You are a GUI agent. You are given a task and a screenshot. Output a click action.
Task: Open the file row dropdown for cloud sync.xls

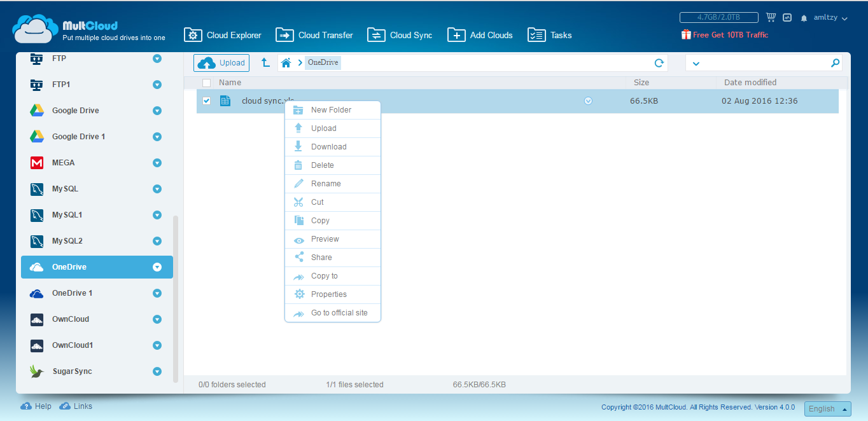point(588,100)
